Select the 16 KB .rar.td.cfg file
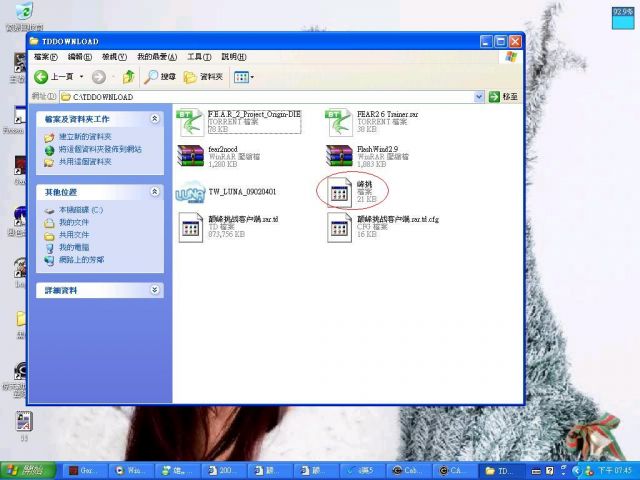Image resolution: width=640 pixels, height=480 pixels. (341, 227)
